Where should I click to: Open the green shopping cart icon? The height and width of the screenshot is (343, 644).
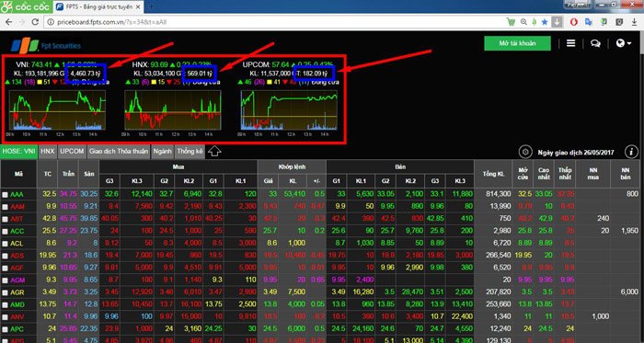pyautogui.click(x=511, y=22)
